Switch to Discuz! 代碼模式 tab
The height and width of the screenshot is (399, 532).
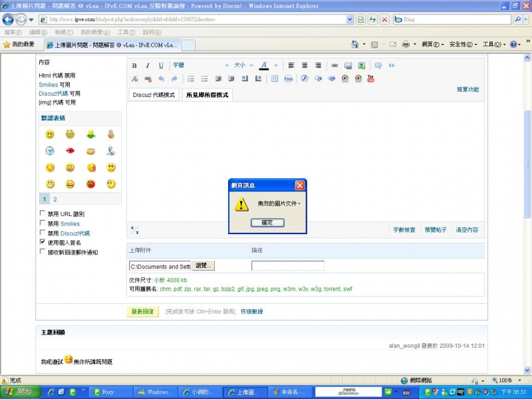click(x=154, y=94)
